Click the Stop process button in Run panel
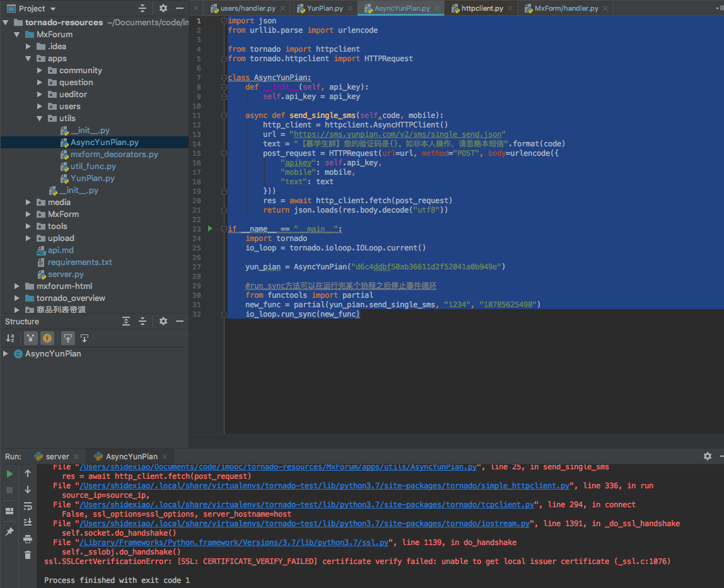Viewport: 724px width, 588px height. pyautogui.click(x=9, y=491)
